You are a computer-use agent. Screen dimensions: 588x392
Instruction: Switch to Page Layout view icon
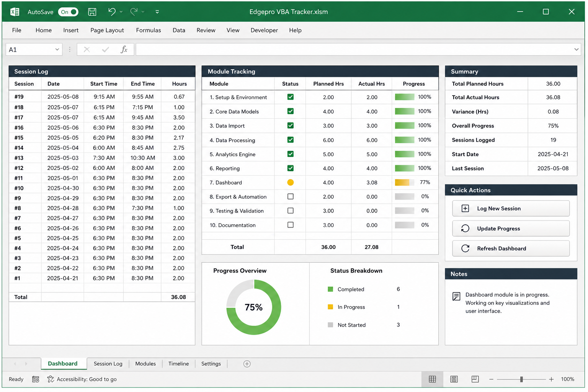(x=454, y=379)
